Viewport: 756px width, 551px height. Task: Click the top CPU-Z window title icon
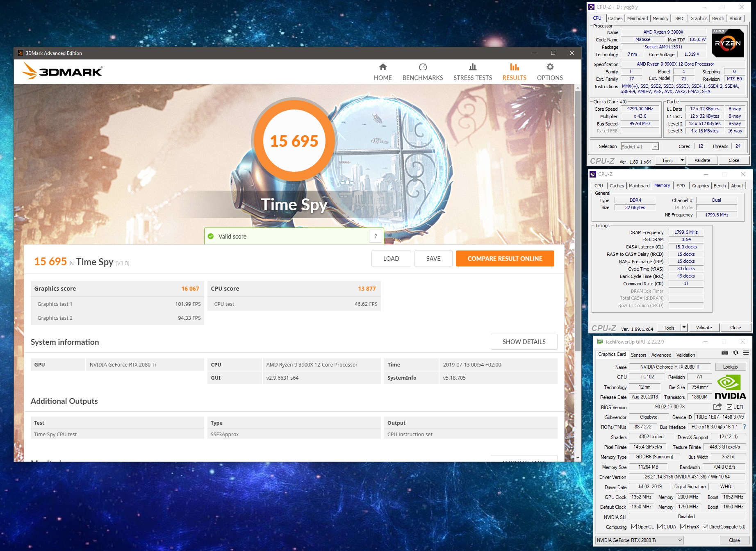(591, 7)
